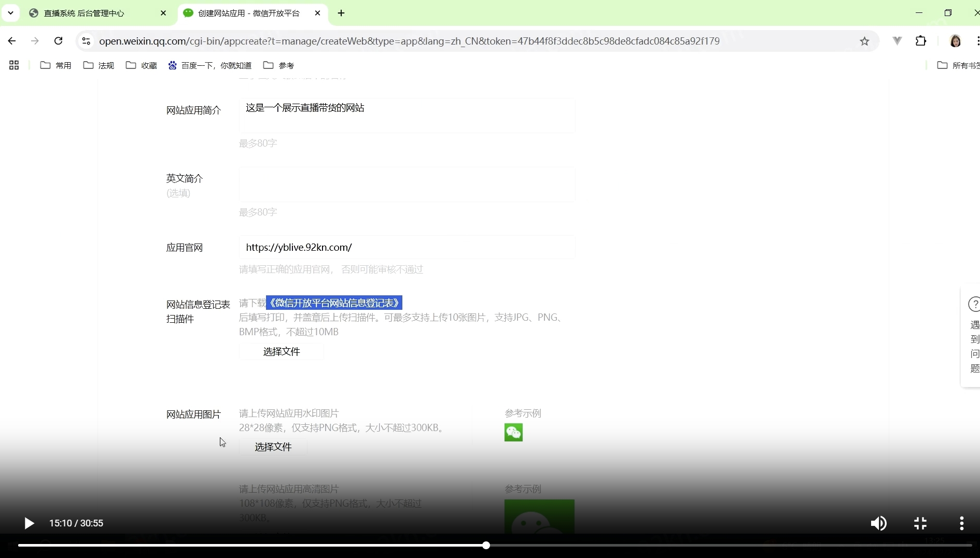Click the 请填写正确的应用官网 hint text
This screenshot has height=558, width=980.
pos(331,269)
